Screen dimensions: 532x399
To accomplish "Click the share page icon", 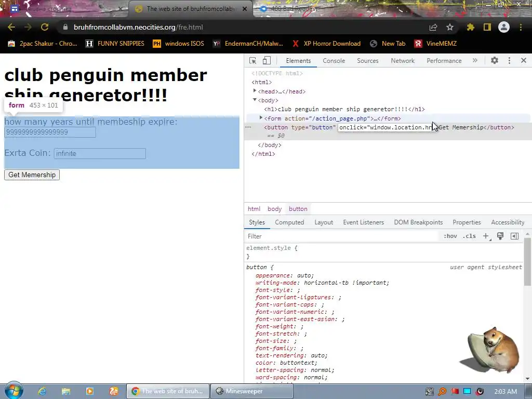I will coord(433,27).
